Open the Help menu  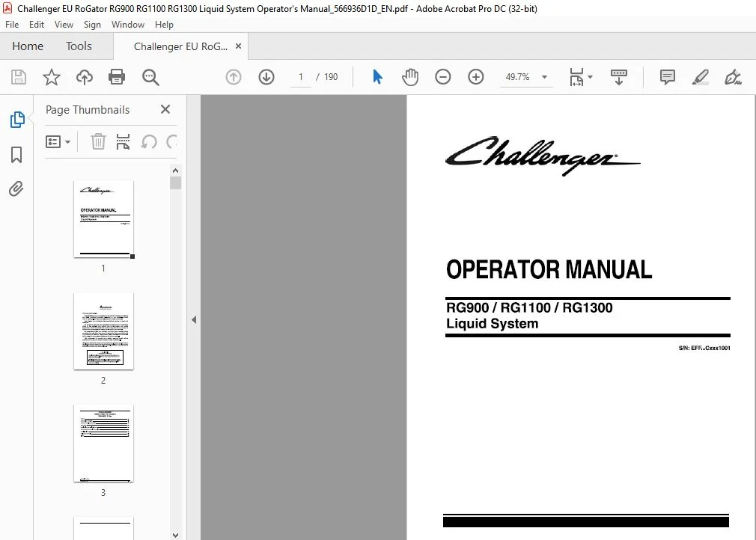point(164,25)
